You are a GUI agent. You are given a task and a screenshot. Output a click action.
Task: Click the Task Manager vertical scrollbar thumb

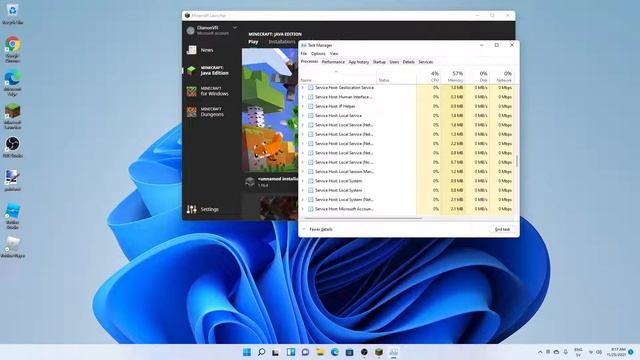tap(517, 161)
